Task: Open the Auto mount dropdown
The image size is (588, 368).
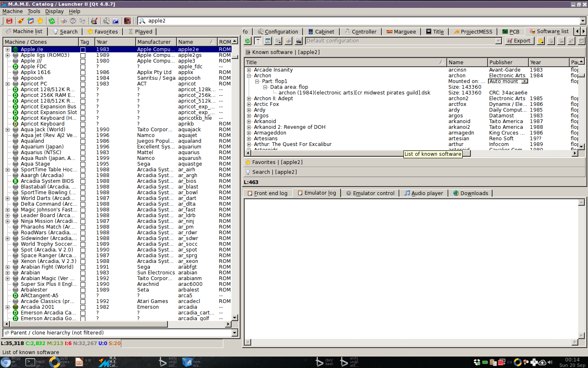Action: tap(508, 81)
